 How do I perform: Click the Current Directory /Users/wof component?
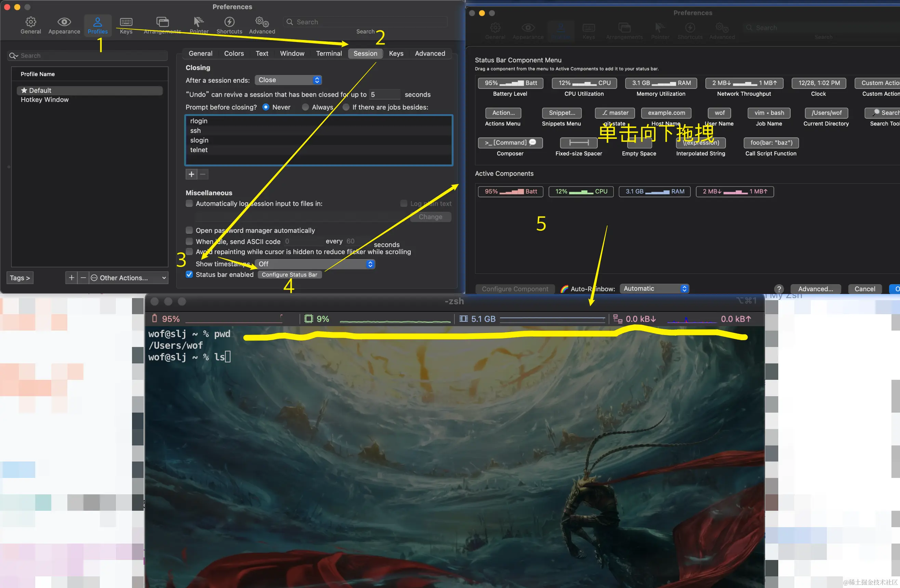826,113
